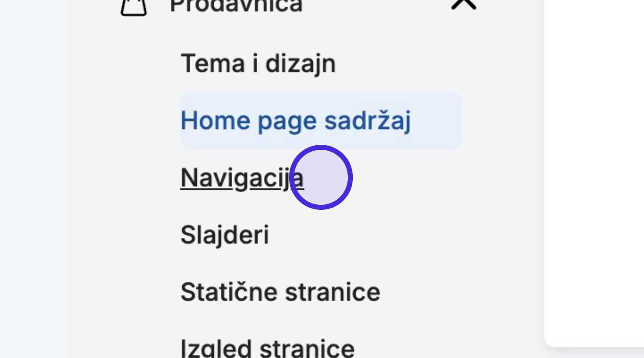The width and height of the screenshot is (644, 358).
Task: Click the Prodavnica shopping bag icon
Action: [134, 7]
